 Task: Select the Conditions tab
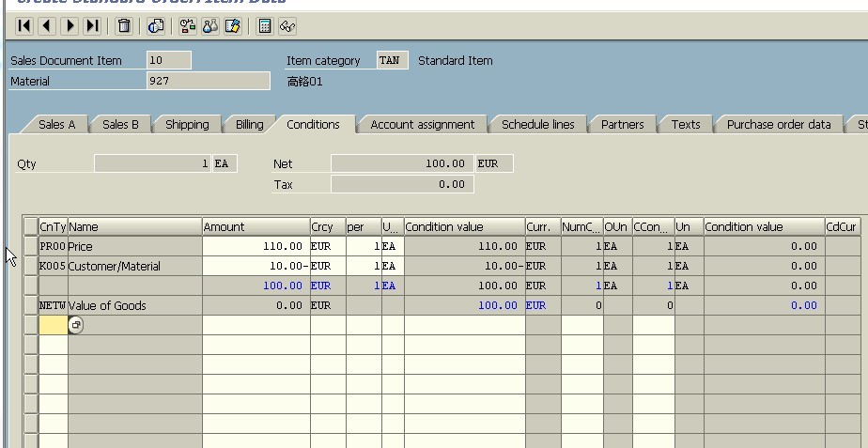pyautogui.click(x=313, y=125)
